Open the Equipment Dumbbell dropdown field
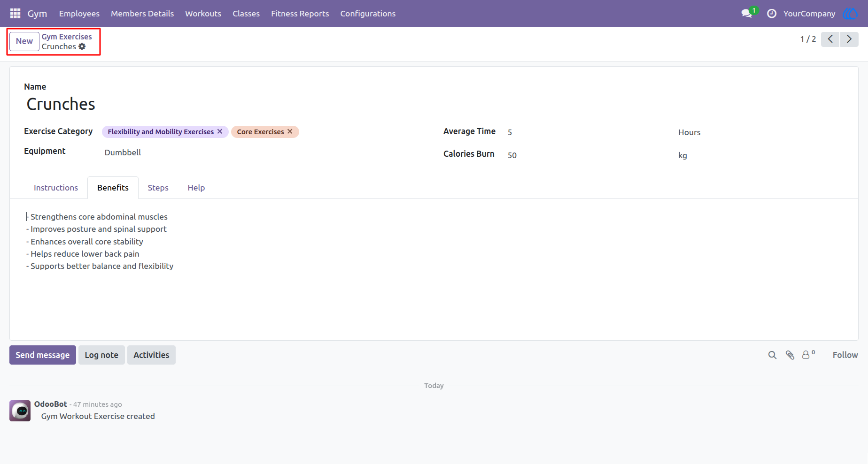 pos(263,152)
